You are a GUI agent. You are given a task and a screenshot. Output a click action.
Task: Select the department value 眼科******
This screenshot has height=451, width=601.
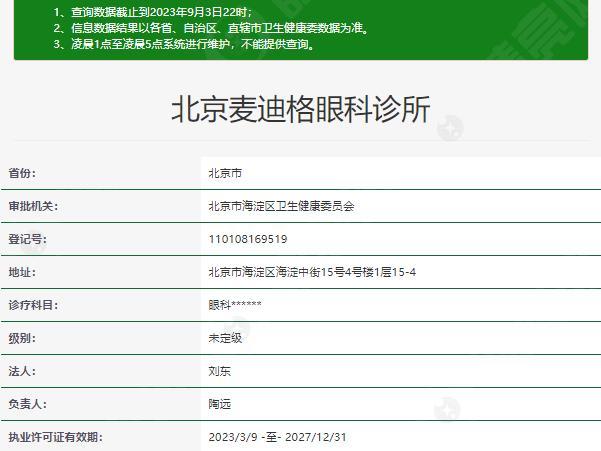pyautogui.click(x=235, y=305)
